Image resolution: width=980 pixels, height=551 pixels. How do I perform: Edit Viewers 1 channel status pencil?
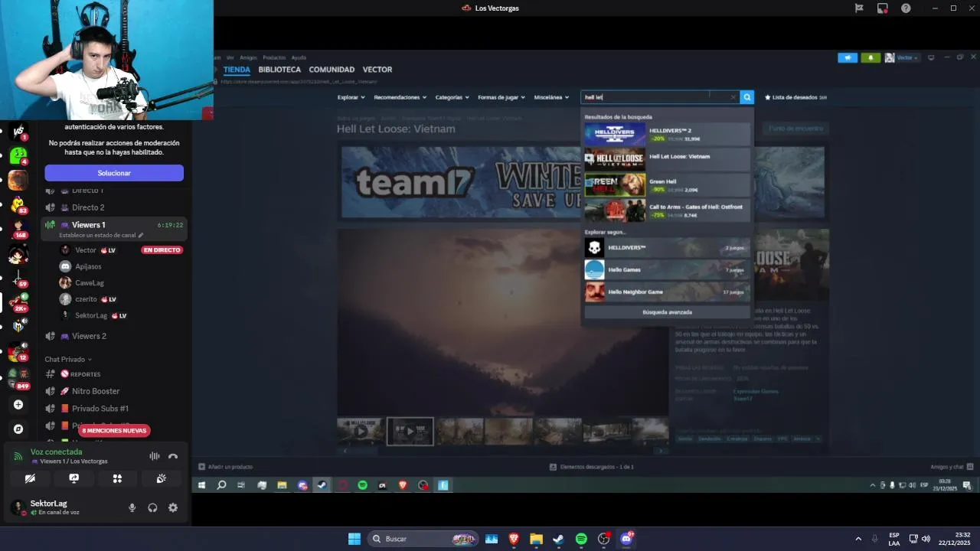point(141,235)
